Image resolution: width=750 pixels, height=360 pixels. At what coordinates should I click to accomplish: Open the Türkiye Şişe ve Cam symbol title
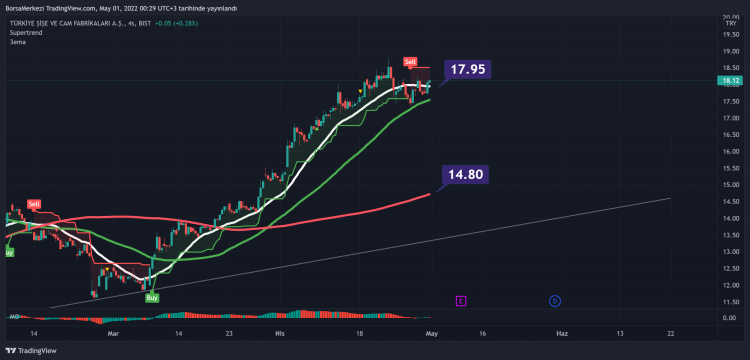tap(66, 23)
